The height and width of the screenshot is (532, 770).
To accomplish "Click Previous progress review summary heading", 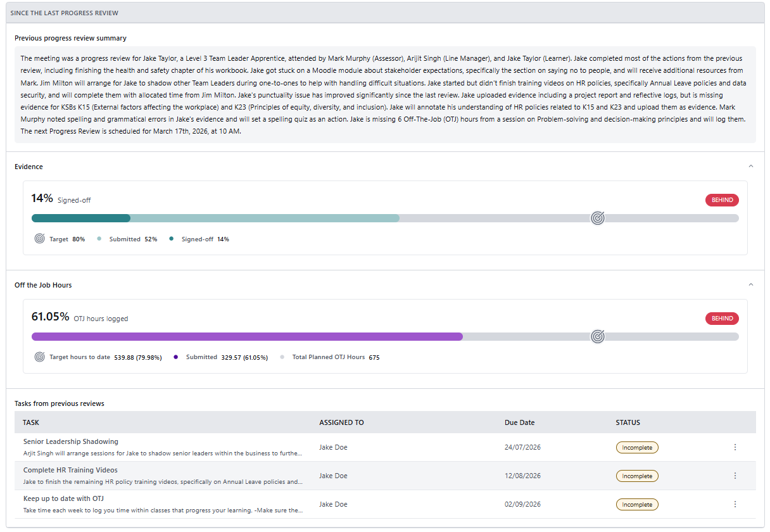I will coord(70,38).
